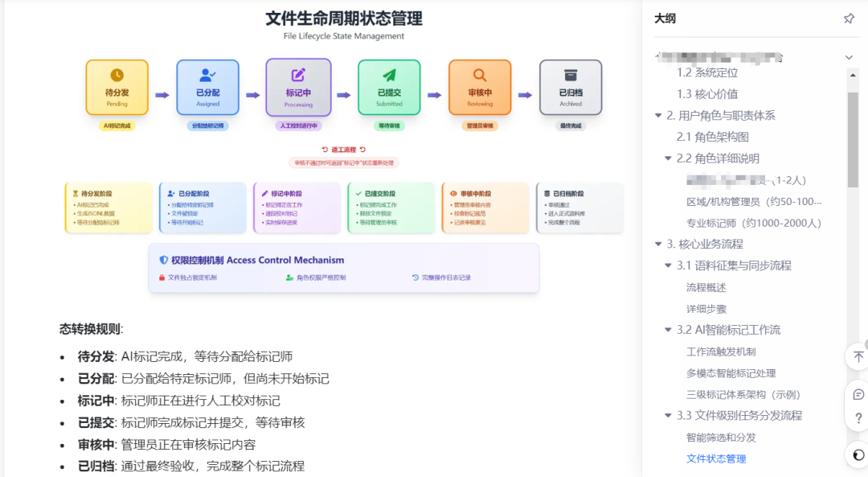Viewport: 868px width, 477px height.
Task: Collapse the 3.2 AI智能标记工作流 section
Action: (669, 330)
